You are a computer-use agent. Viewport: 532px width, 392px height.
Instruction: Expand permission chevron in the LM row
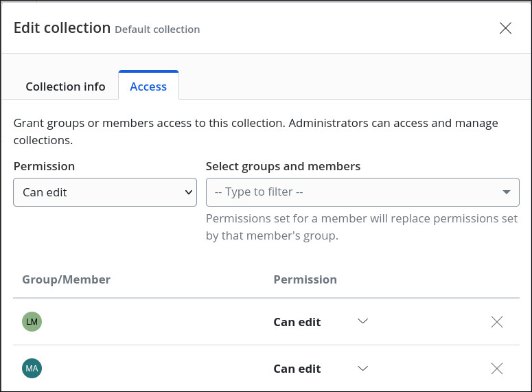coord(363,321)
